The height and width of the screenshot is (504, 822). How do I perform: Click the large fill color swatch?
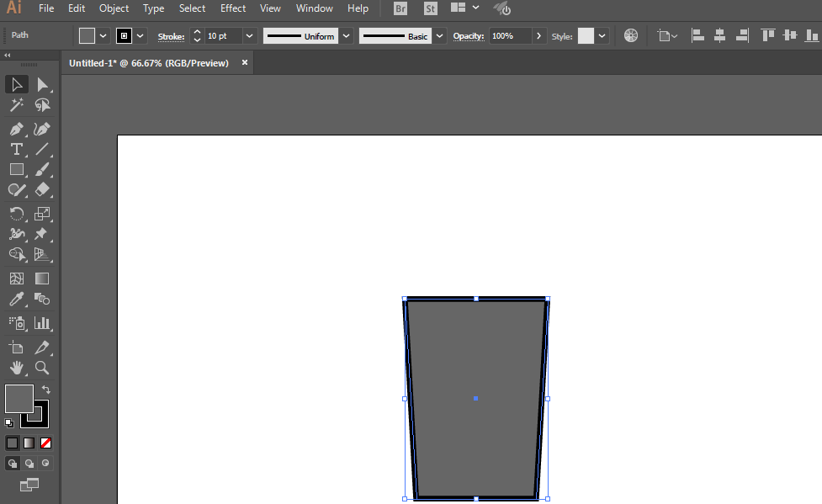[19, 398]
